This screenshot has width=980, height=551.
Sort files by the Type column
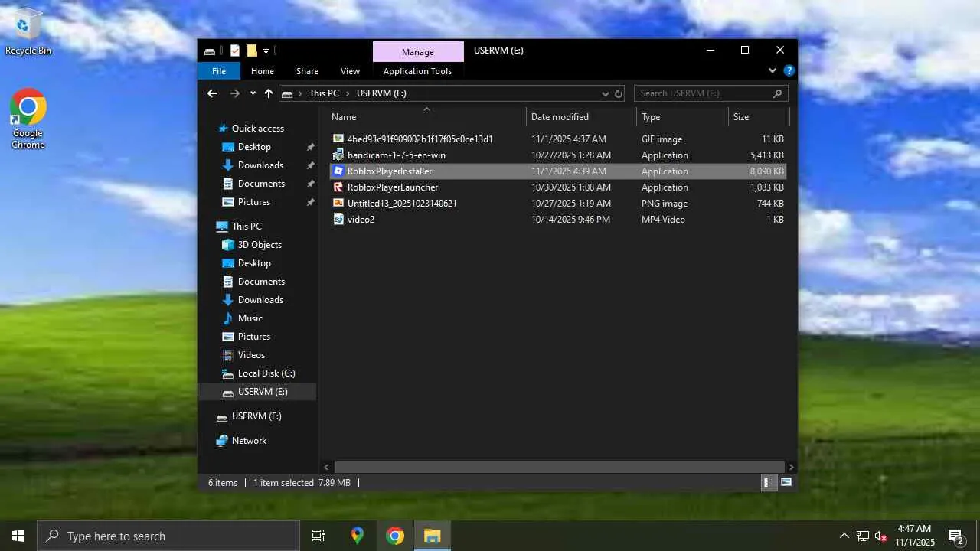tap(651, 117)
